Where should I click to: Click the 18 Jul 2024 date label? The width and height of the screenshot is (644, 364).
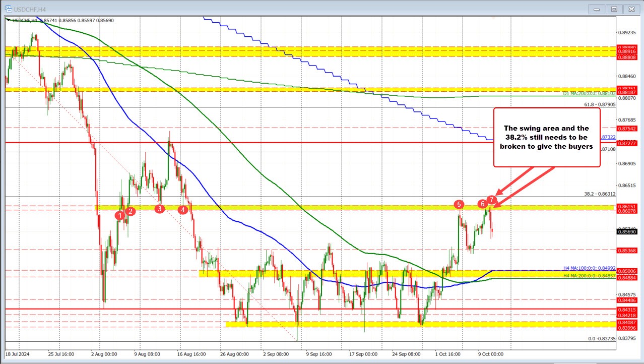click(x=18, y=354)
